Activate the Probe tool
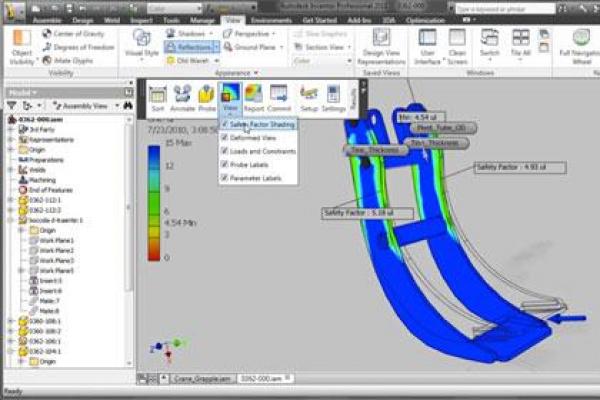The height and width of the screenshot is (400, 600). (206, 96)
